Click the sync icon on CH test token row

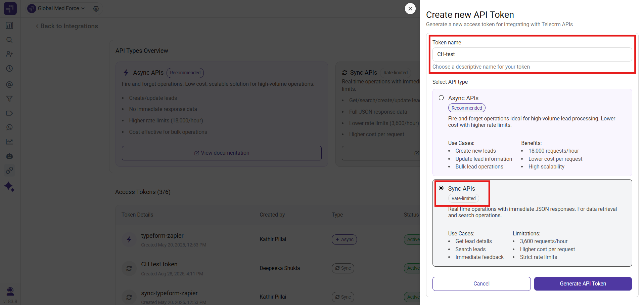coord(129,268)
